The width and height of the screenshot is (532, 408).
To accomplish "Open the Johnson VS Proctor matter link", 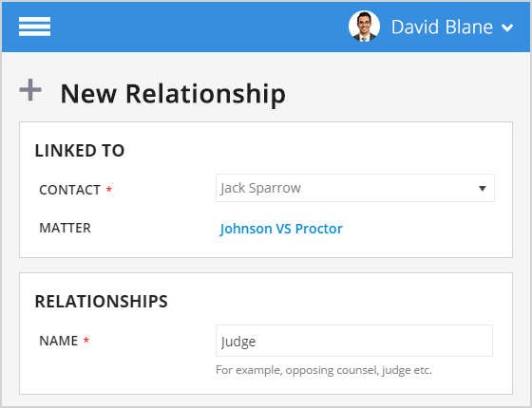I will click(281, 229).
